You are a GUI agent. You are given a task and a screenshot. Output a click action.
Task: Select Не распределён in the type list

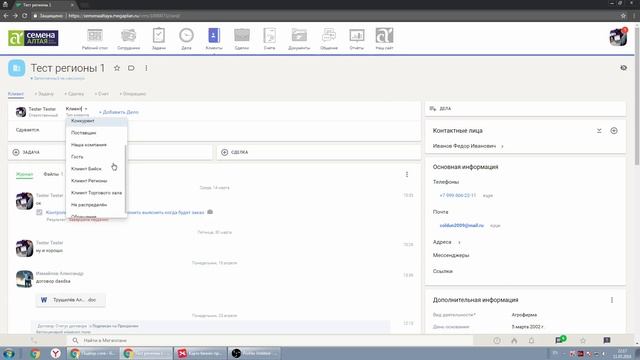click(x=96, y=205)
